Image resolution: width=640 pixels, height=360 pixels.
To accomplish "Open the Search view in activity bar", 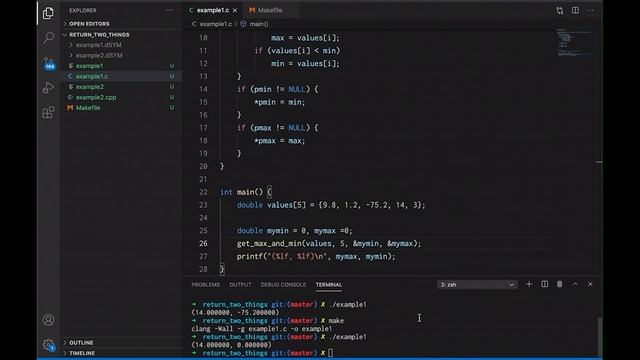I will [x=48, y=38].
